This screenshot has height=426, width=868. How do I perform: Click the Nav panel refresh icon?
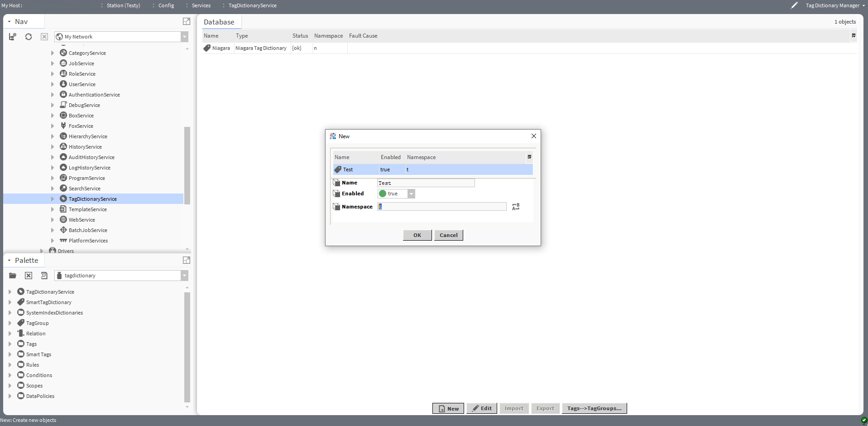[29, 37]
